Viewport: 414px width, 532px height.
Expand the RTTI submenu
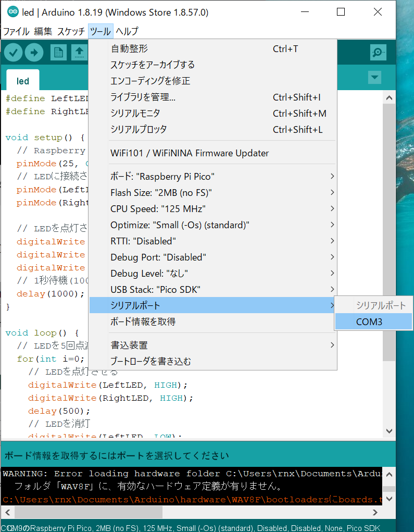[x=213, y=241]
